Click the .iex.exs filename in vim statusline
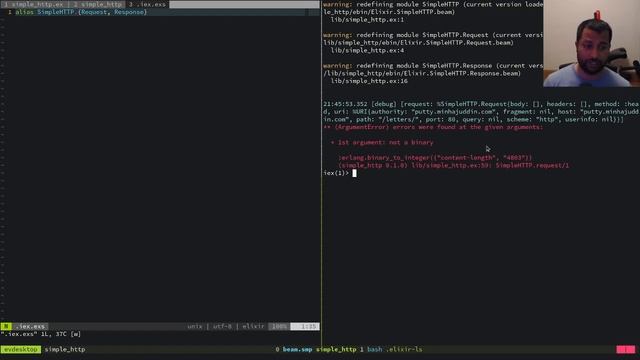This screenshot has width=640, height=360. tap(31, 327)
